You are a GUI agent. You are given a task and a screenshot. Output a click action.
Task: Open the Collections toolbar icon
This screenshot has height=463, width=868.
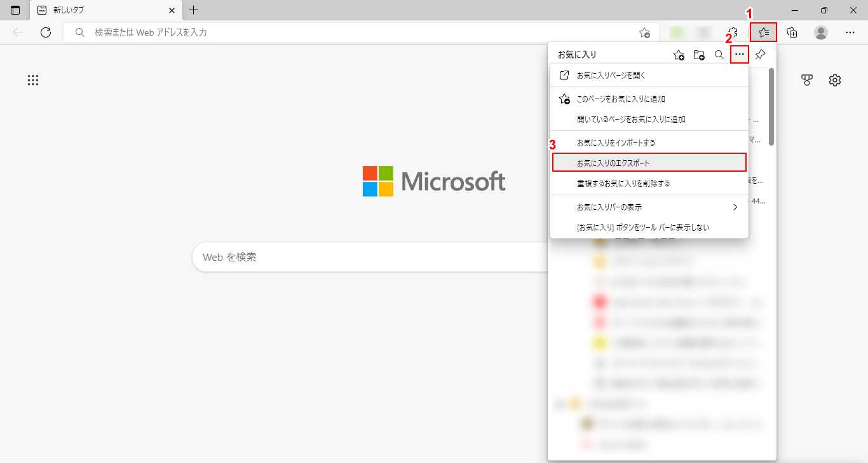[792, 32]
